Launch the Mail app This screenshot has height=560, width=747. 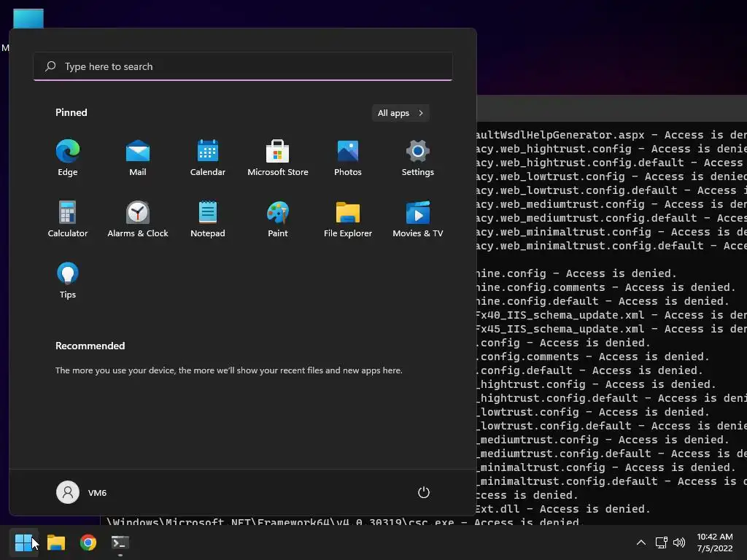(138, 158)
